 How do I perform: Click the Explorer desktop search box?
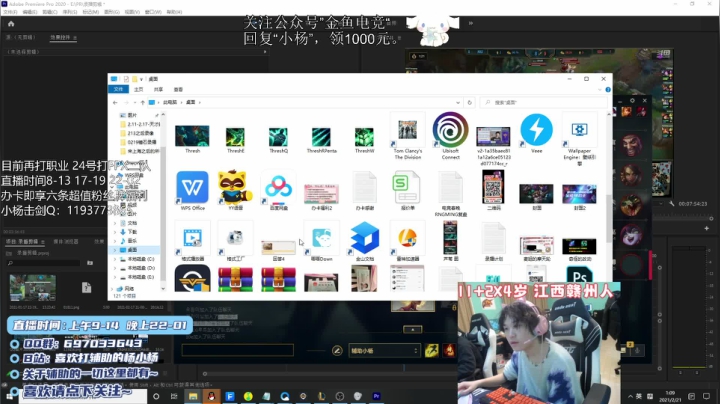click(545, 102)
